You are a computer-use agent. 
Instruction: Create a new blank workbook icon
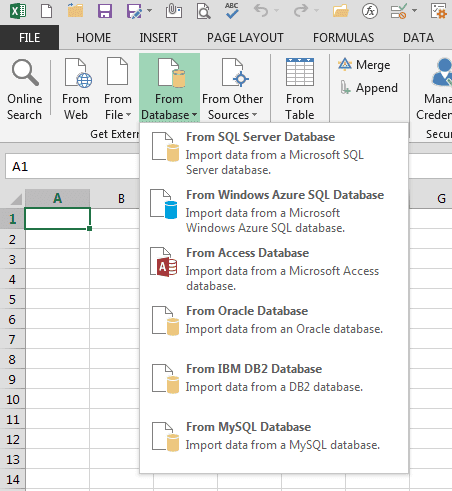click(x=46, y=11)
